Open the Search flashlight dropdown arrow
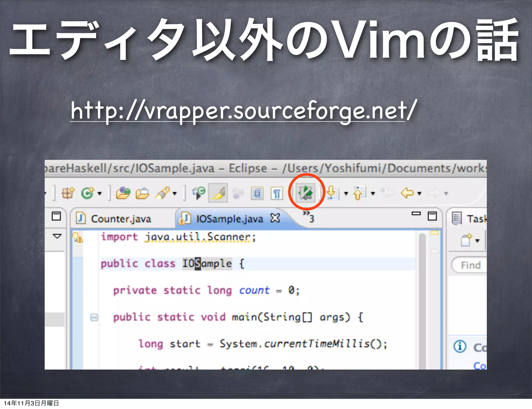This screenshot has height=409, width=532. 175,193
